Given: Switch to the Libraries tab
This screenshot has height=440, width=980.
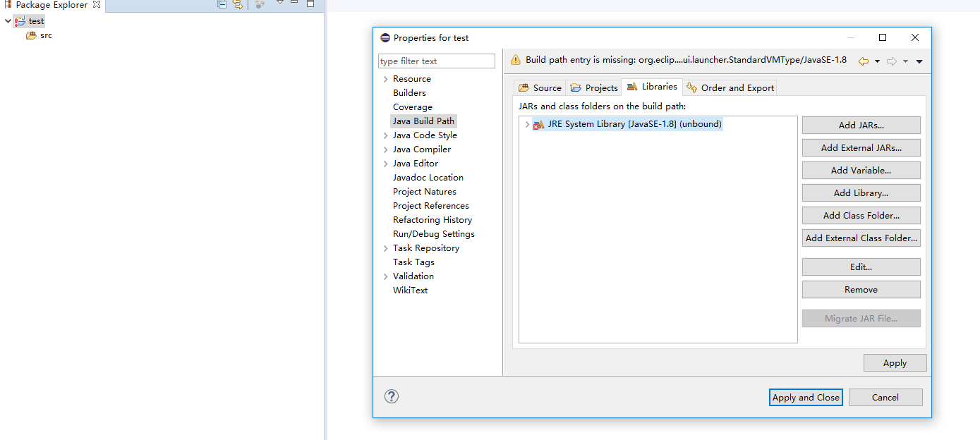Looking at the screenshot, I should 652,87.
